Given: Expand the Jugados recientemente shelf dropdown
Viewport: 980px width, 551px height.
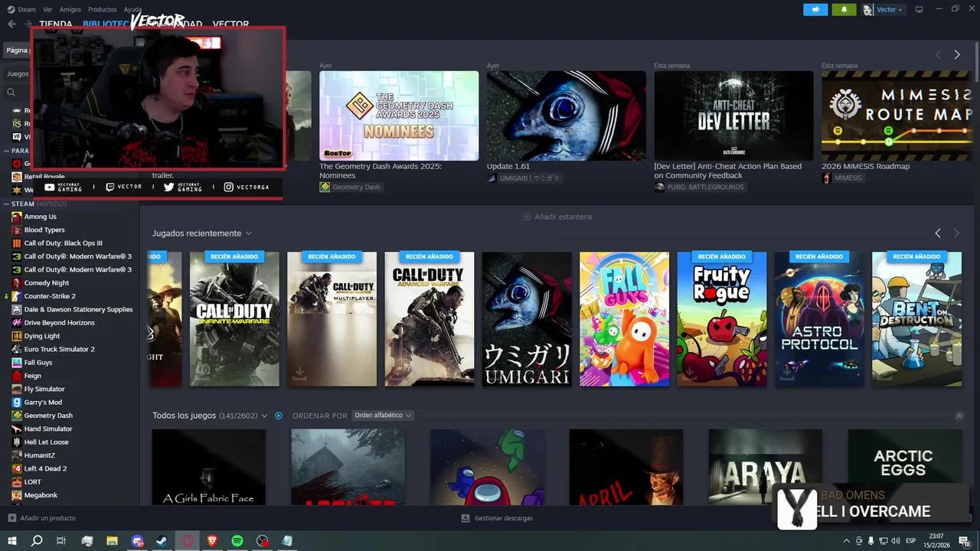Looking at the screenshot, I should [x=249, y=233].
